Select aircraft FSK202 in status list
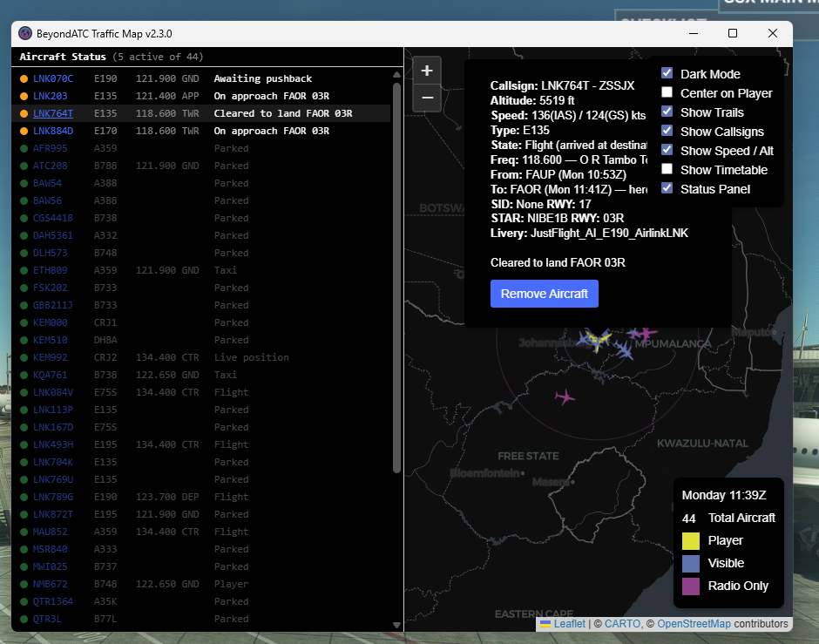This screenshot has width=819, height=644. (51, 288)
